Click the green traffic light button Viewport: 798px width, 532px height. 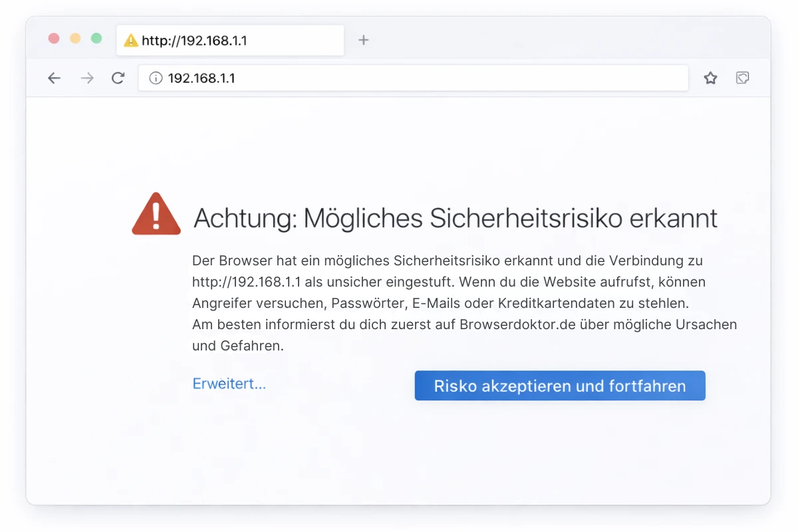pos(96,39)
